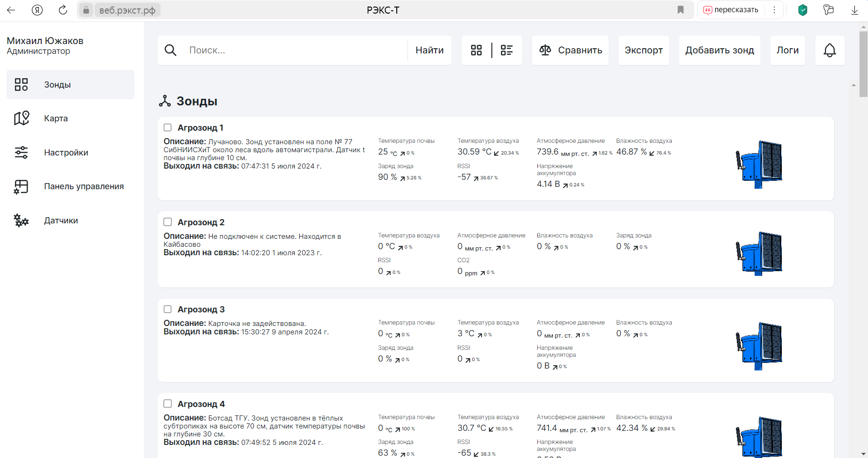Check the Агрозонд 2 checkbox
Image resolution: width=868 pixels, height=458 pixels.
coord(168,222)
